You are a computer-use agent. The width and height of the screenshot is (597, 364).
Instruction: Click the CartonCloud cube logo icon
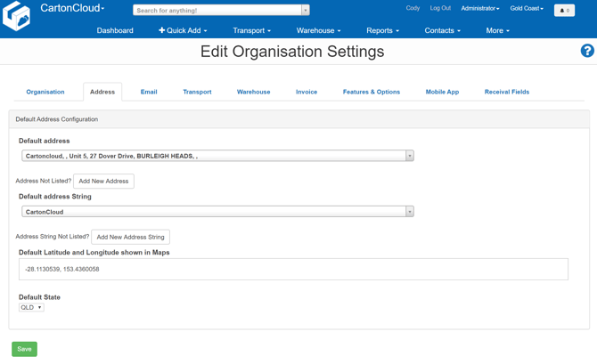pyautogui.click(x=17, y=17)
